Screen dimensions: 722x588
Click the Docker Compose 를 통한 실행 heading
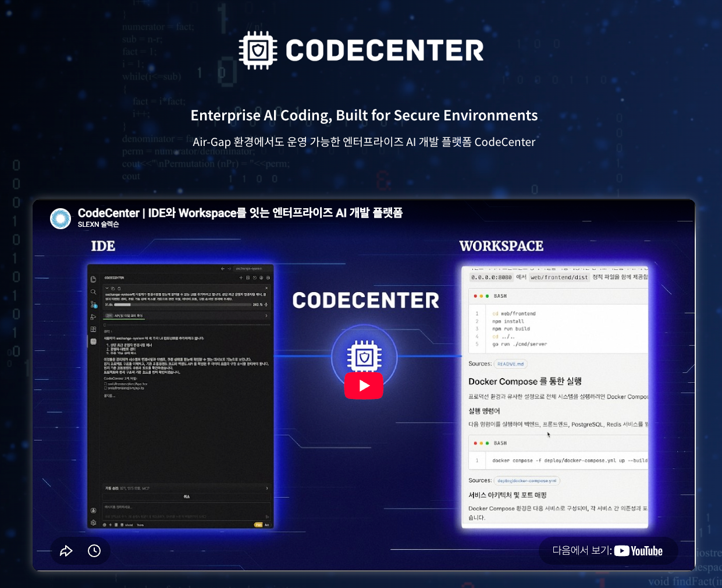coord(525,382)
